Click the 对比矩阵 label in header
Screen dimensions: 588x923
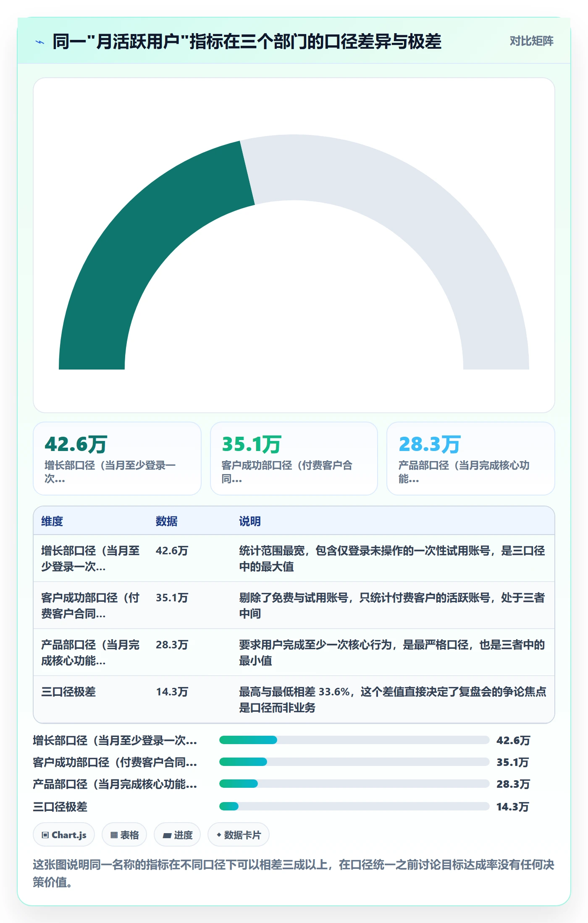click(x=531, y=41)
